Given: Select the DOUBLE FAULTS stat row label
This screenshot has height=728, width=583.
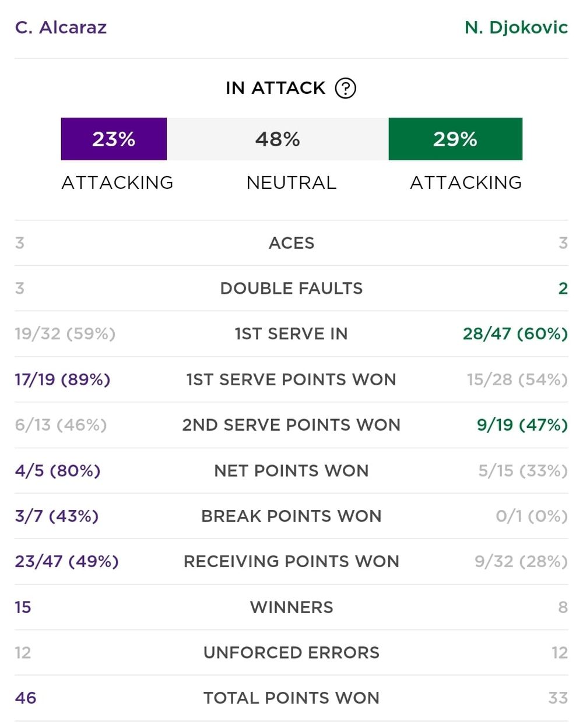Looking at the screenshot, I should pos(291,289).
